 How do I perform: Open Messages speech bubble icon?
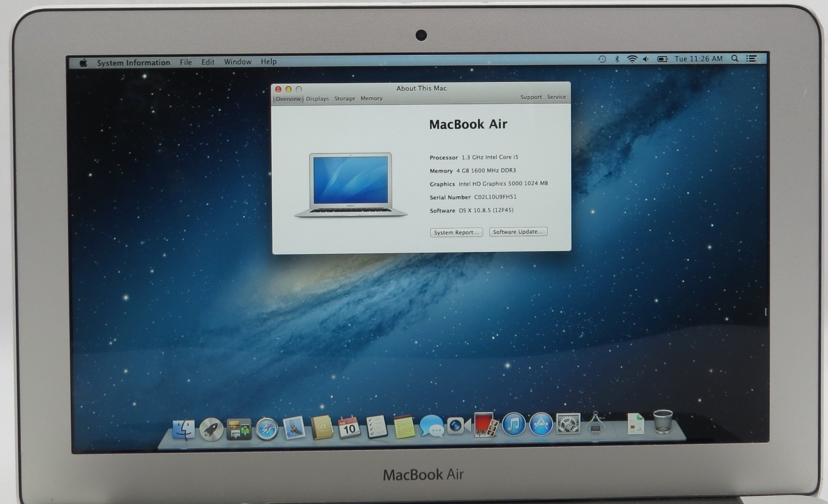[431, 426]
